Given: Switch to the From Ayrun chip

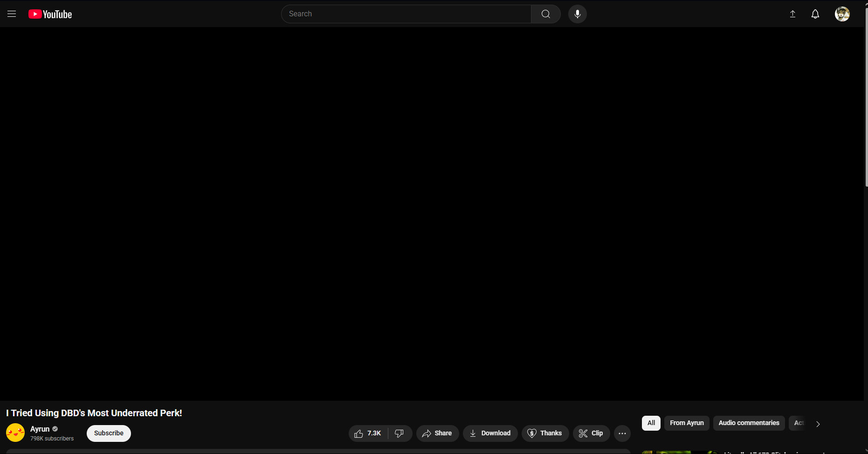Looking at the screenshot, I should point(686,423).
